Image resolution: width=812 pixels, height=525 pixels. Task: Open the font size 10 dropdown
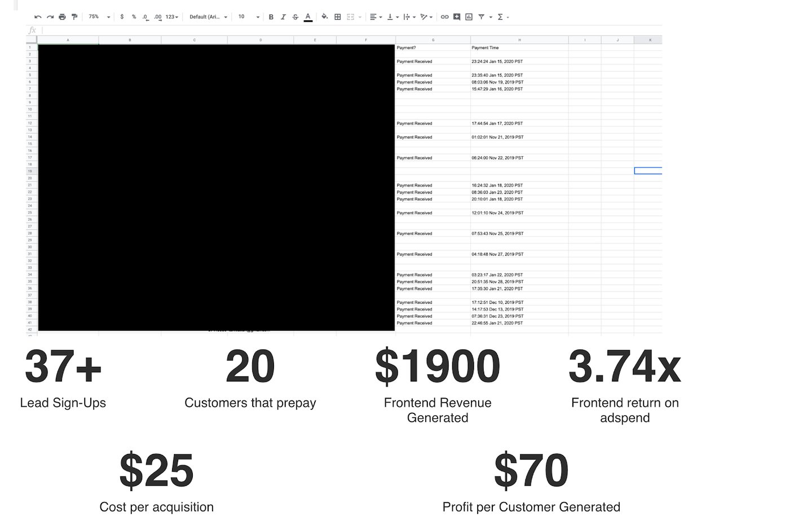coord(248,17)
